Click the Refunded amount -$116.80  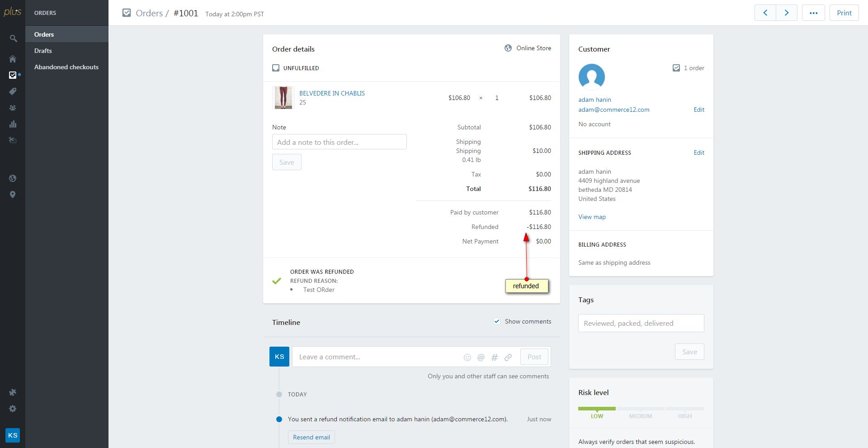[x=539, y=227]
